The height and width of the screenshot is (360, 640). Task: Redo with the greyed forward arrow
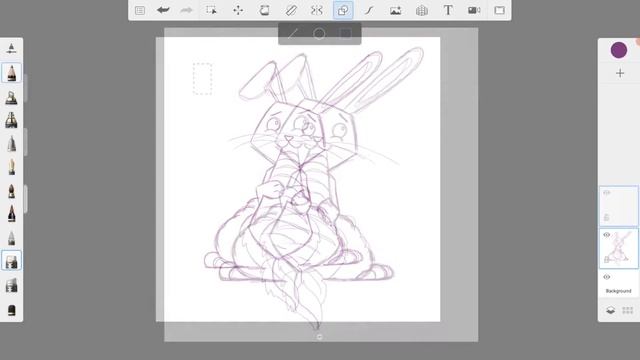coord(186,10)
